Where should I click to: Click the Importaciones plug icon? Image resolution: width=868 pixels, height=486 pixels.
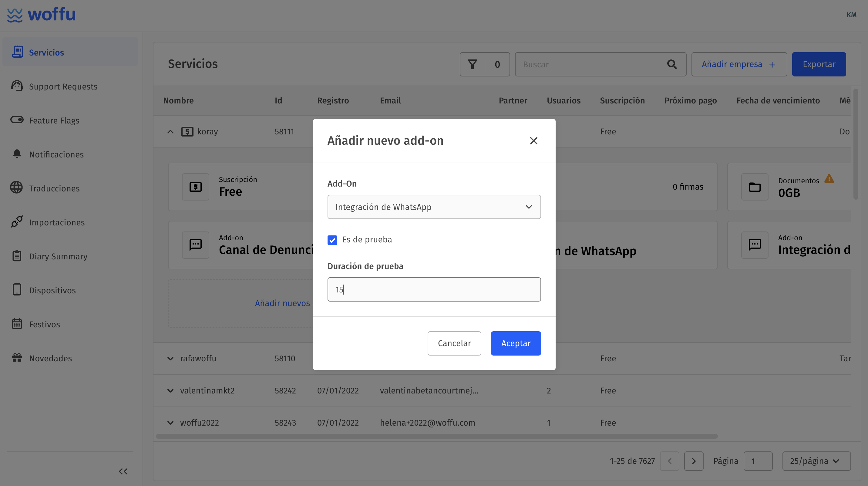pos(17,221)
